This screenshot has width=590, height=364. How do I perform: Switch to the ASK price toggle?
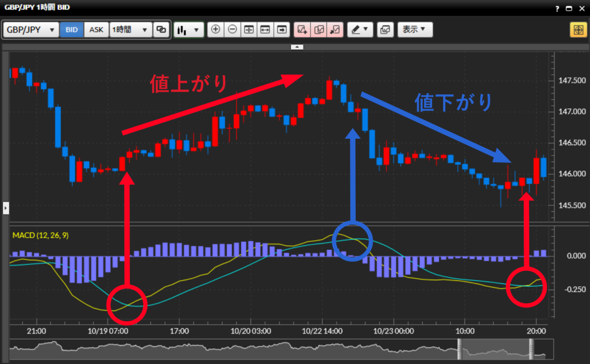click(96, 29)
